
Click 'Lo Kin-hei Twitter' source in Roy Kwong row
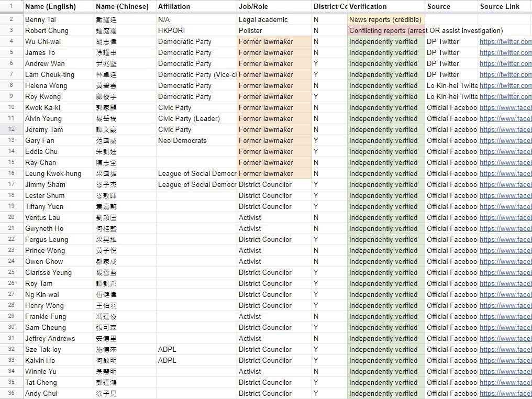[x=451, y=96]
